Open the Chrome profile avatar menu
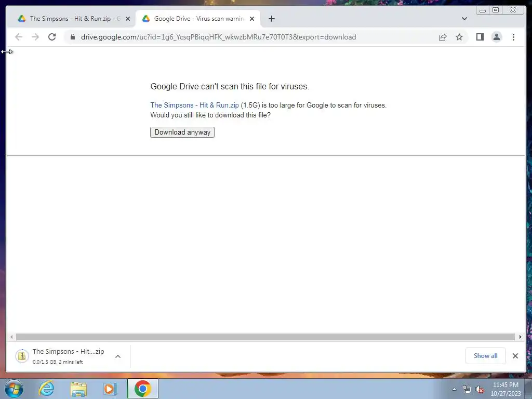 [x=496, y=37]
